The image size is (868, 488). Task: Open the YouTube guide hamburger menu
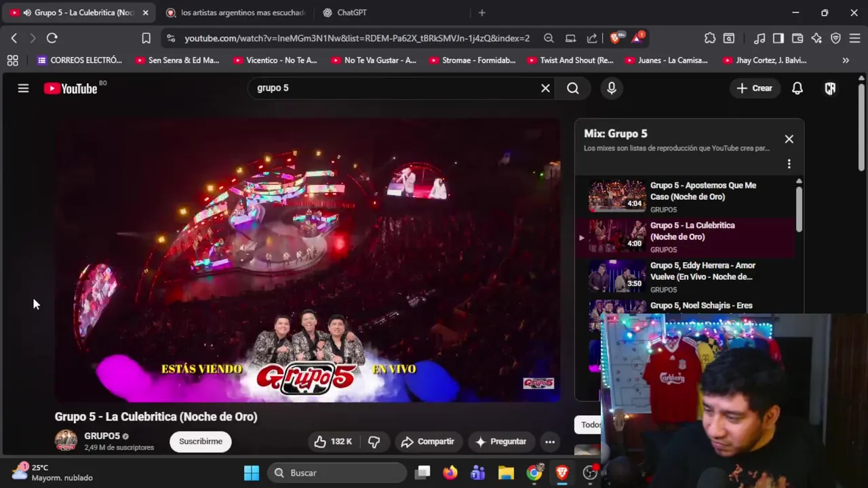pos(23,88)
